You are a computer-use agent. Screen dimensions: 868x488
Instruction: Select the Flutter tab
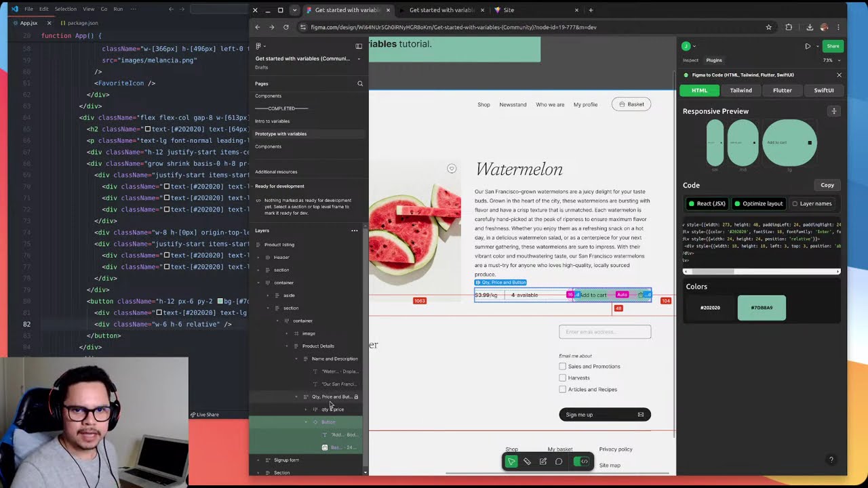pyautogui.click(x=782, y=90)
